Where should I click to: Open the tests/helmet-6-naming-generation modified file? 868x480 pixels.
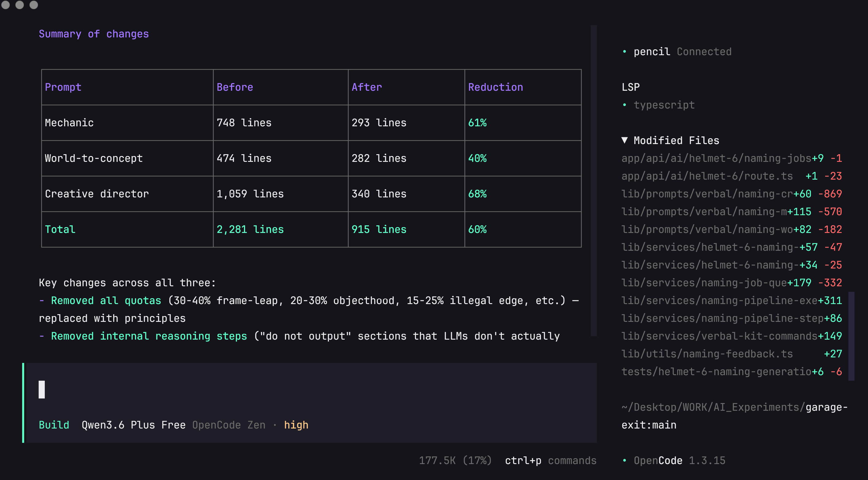[716, 371]
